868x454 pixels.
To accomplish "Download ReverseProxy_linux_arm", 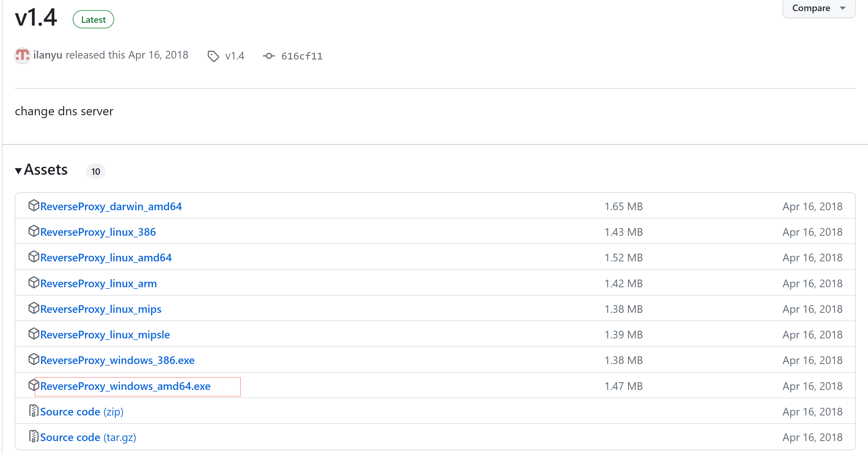I will [x=98, y=283].
